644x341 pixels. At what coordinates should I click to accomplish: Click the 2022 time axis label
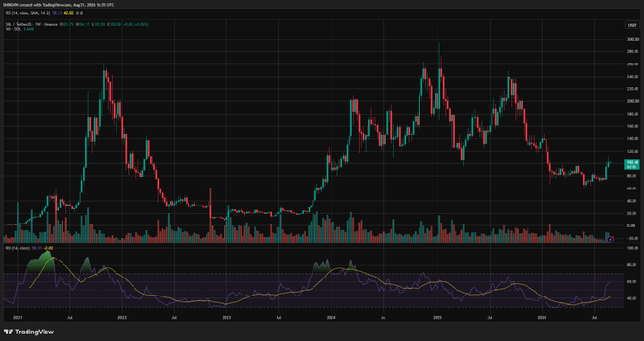pyautogui.click(x=122, y=318)
